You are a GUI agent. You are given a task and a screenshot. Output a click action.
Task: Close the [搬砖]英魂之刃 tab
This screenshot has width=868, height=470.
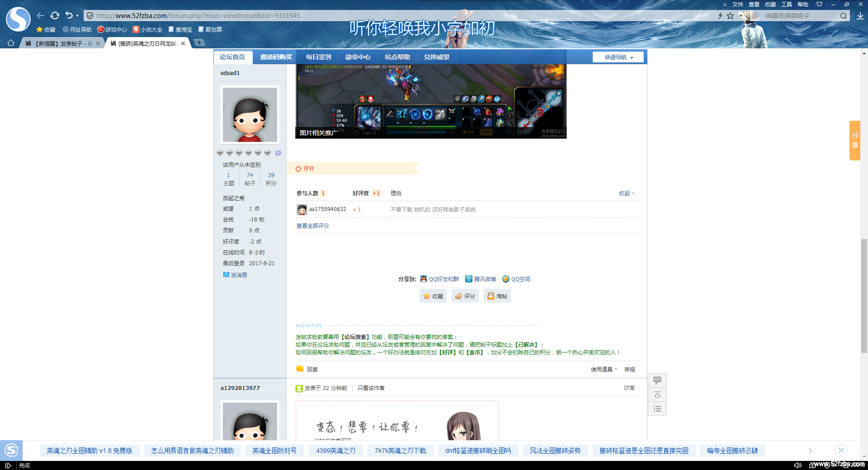click(183, 43)
